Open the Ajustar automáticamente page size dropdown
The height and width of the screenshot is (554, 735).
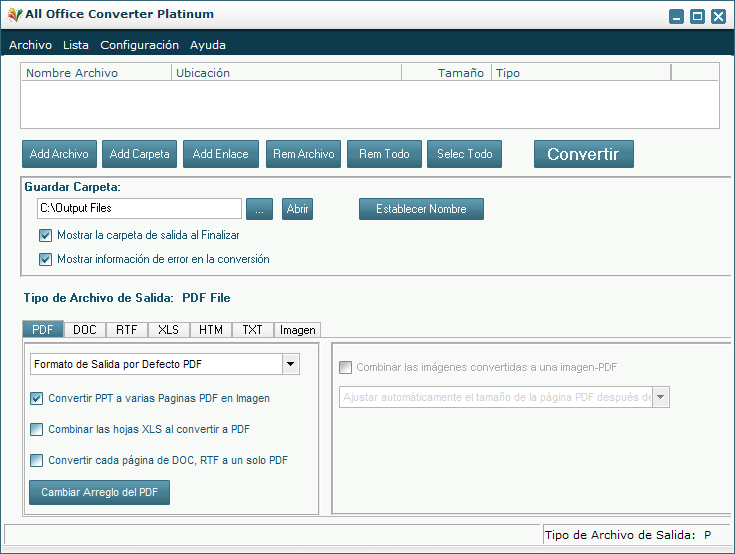(x=661, y=398)
